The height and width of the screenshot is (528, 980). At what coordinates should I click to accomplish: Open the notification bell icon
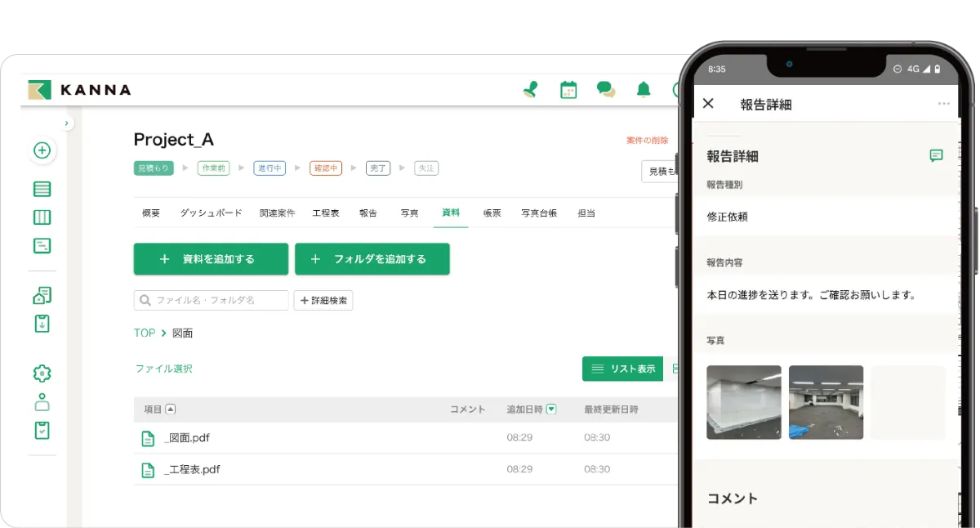click(644, 90)
